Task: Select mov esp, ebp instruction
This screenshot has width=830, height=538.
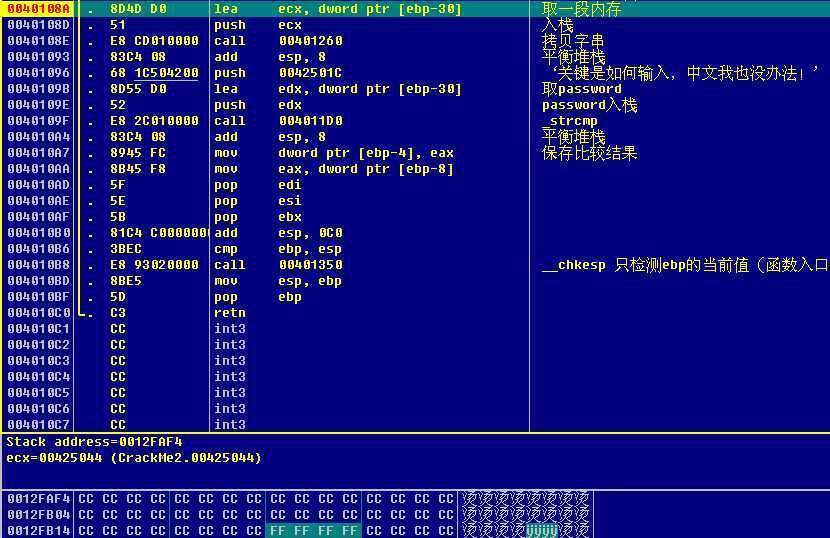Action: tap(278, 281)
